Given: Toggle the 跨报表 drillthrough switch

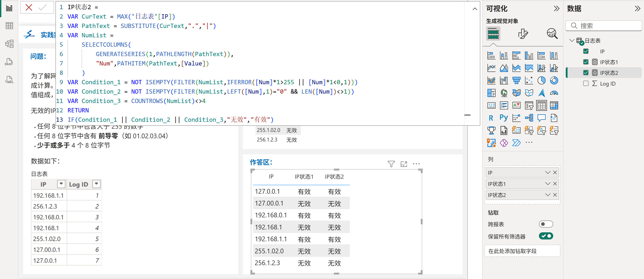Looking at the screenshot, I should coord(546,224).
